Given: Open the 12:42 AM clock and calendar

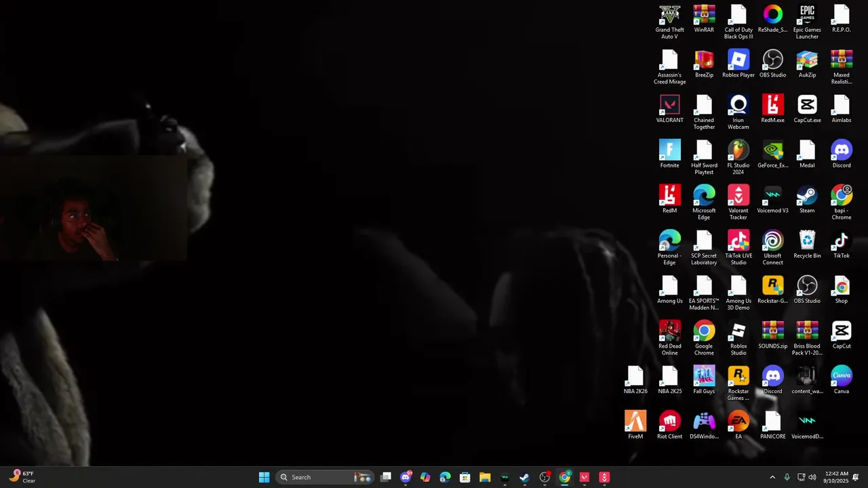Looking at the screenshot, I should tap(837, 477).
